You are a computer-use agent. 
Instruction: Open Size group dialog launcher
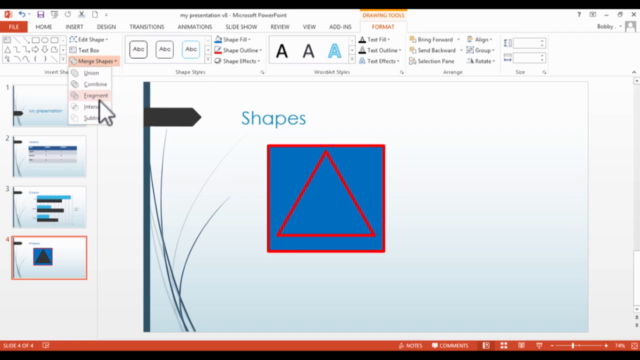coord(544,72)
